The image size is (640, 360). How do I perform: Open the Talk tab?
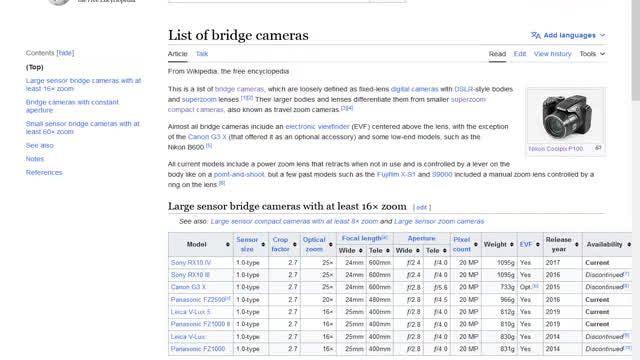(202, 54)
